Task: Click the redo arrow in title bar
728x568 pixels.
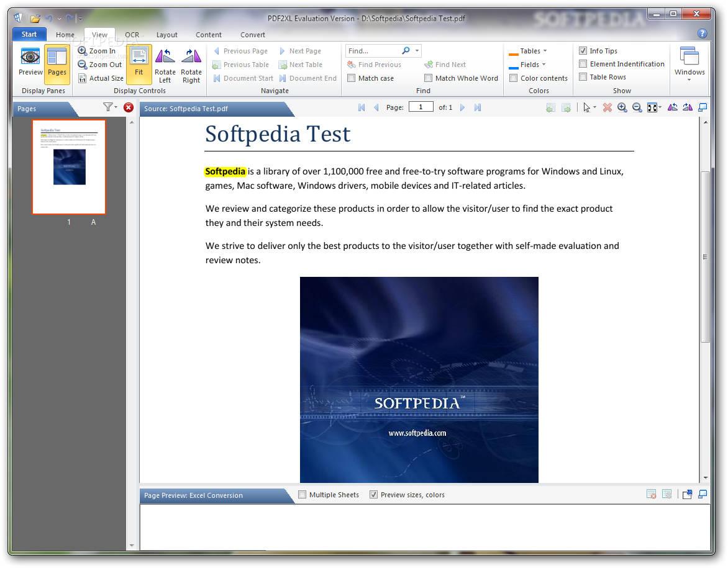Action: click(70, 19)
